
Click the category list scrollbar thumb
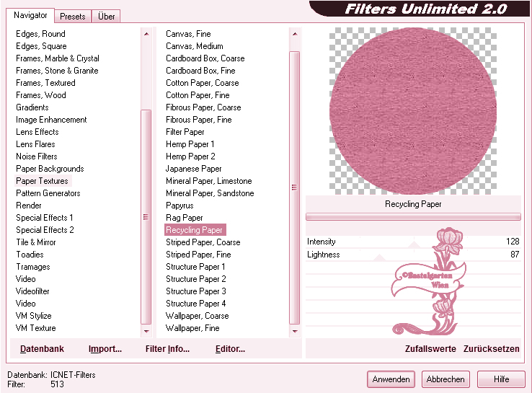point(146,217)
